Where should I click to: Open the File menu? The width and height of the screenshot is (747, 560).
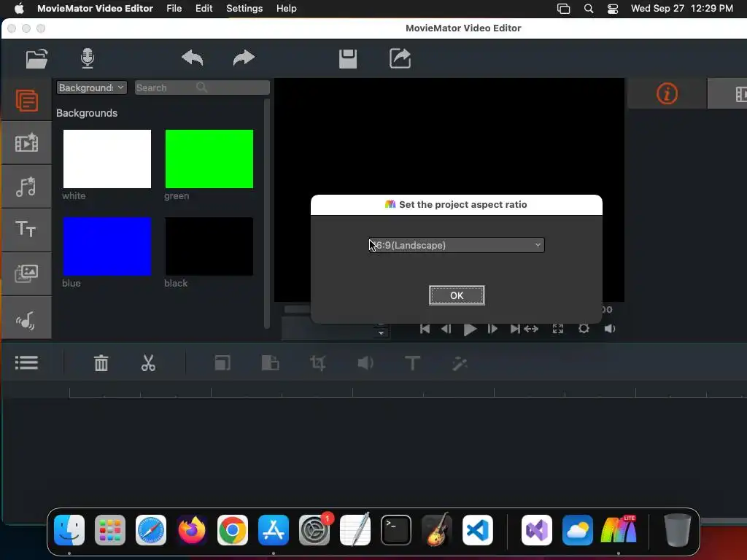click(174, 9)
